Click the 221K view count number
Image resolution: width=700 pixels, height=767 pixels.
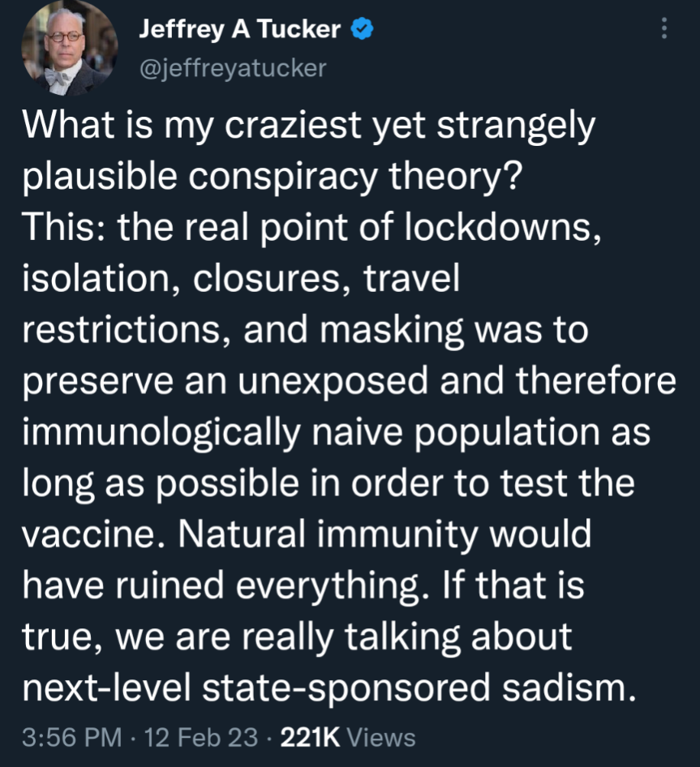[x=309, y=738]
